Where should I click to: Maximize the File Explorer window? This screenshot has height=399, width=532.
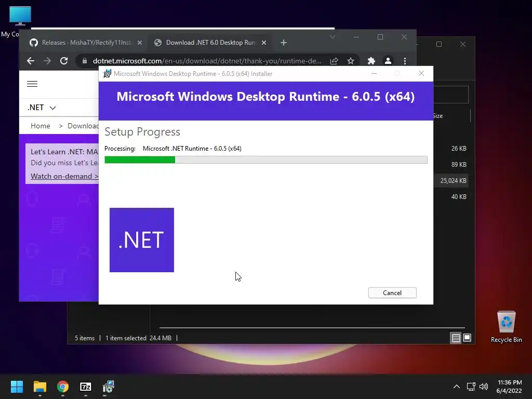coord(438,44)
